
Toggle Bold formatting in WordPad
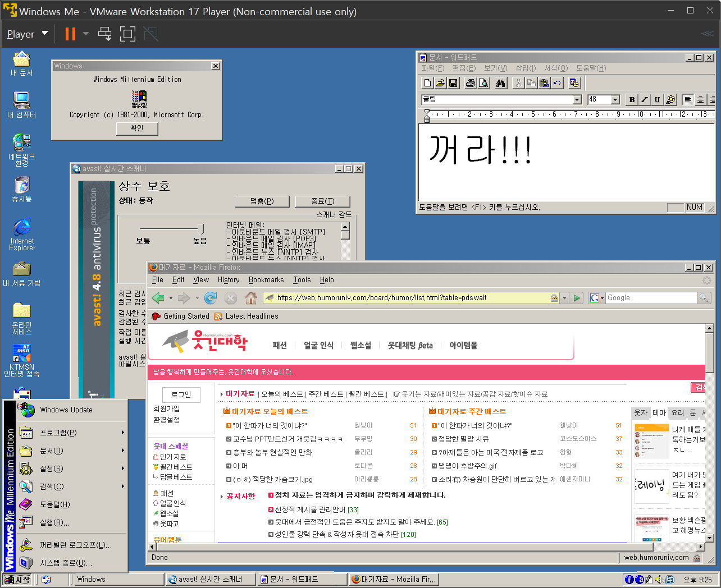(x=632, y=100)
